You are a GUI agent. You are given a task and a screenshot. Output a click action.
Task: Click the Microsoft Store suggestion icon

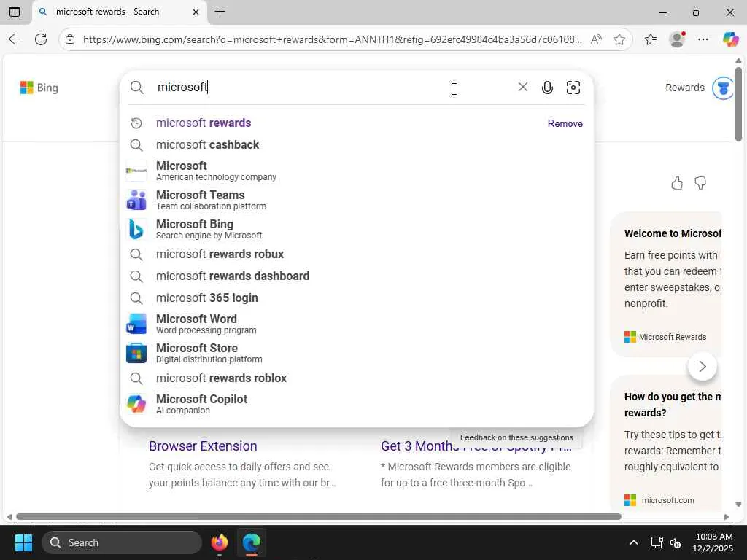click(x=136, y=353)
